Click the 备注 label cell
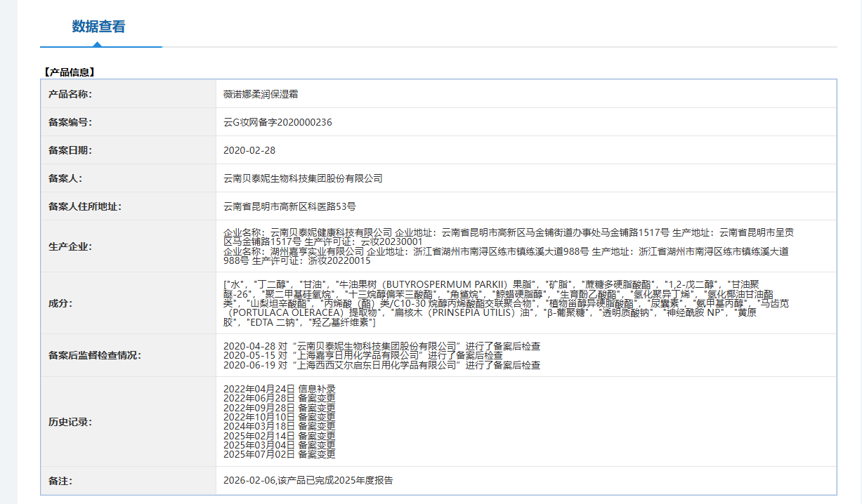This screenshot has width=862, height=504. click(x=129, y=481)
